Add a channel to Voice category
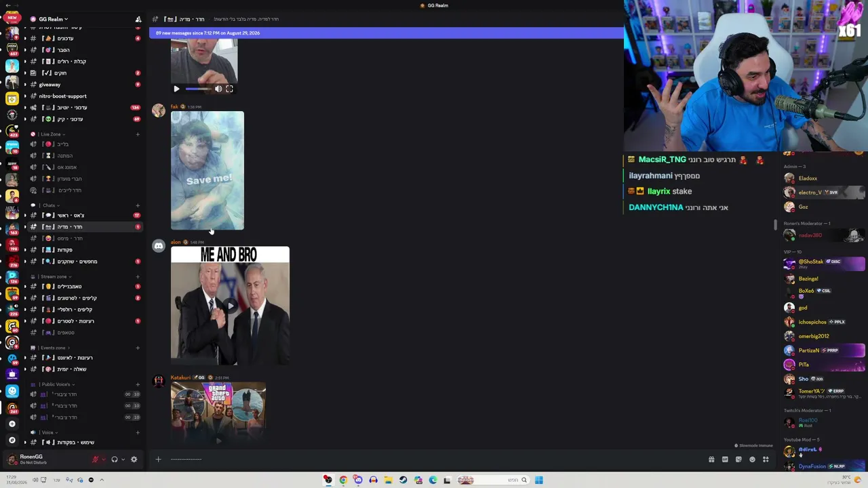 pos(138,432)
